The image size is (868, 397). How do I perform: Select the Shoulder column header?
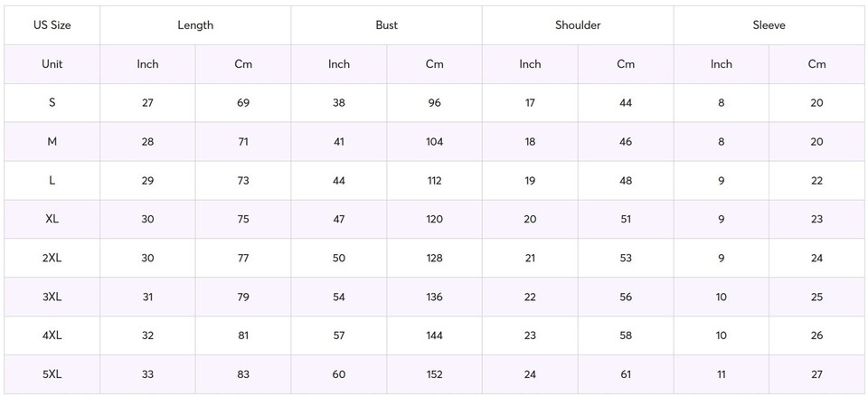[578, 25]
